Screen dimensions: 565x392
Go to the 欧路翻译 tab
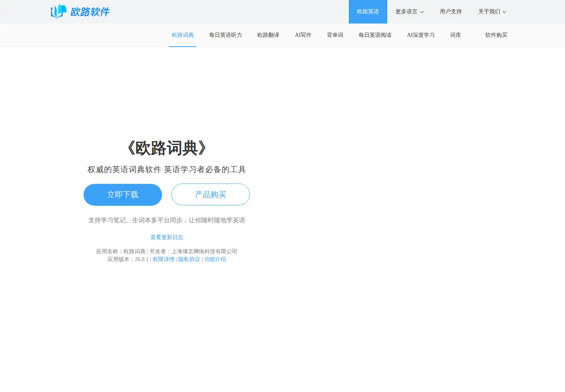pos(268,35)
